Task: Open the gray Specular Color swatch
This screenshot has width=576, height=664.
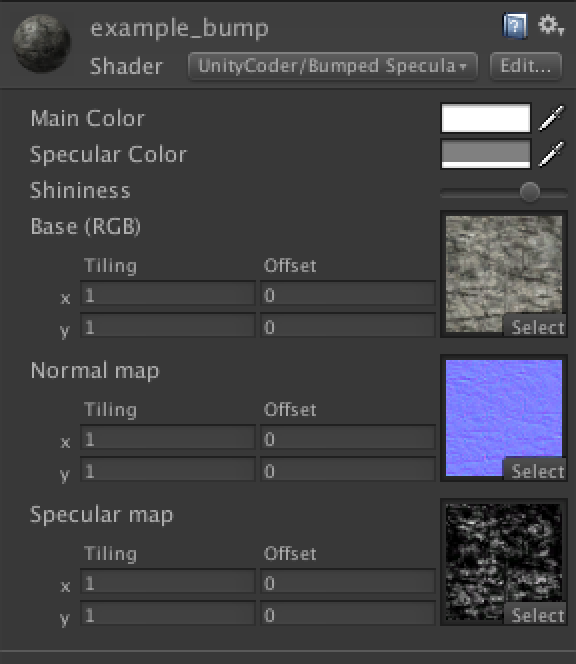Action: tap(486, 154)
